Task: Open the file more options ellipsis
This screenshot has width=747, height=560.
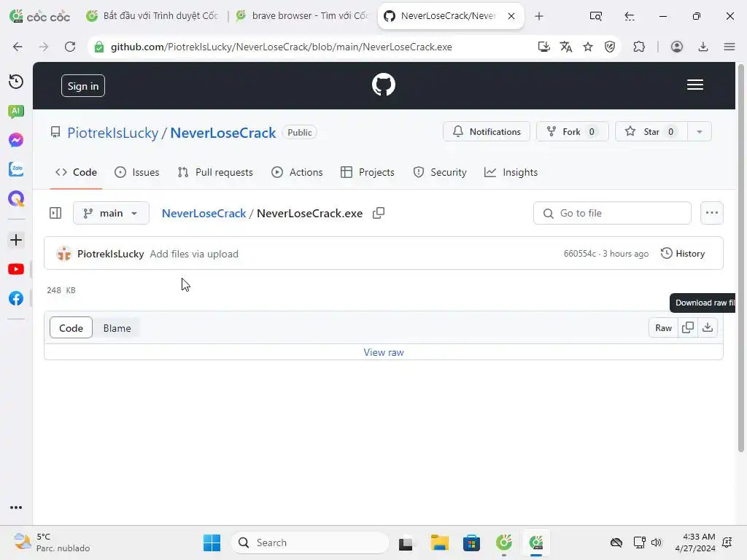Action: (x=712, y=213)
